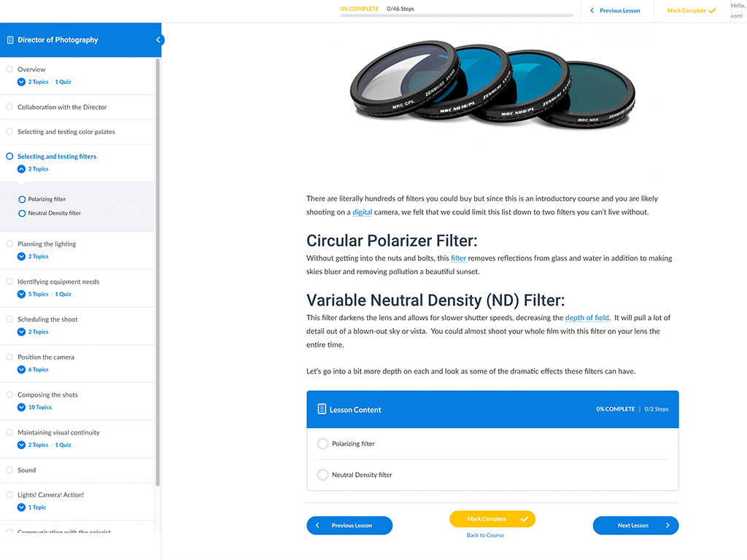
Task: Click the Director of Photography course icon
Action: 10,40
